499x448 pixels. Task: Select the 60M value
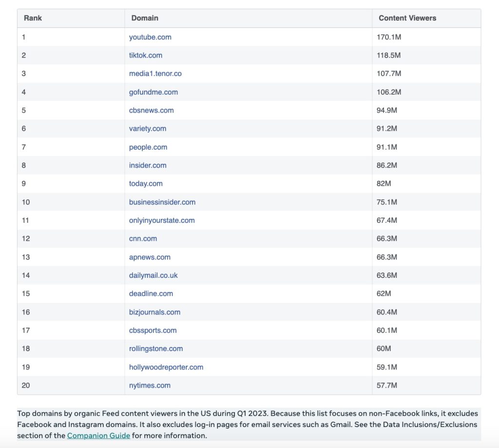click(384, 349)
